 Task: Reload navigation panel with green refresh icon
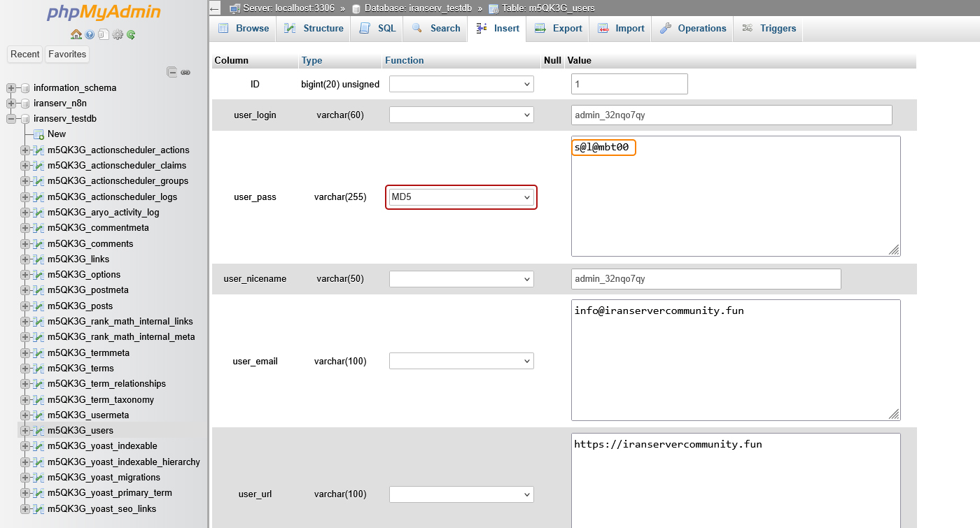tap(131, 34)
